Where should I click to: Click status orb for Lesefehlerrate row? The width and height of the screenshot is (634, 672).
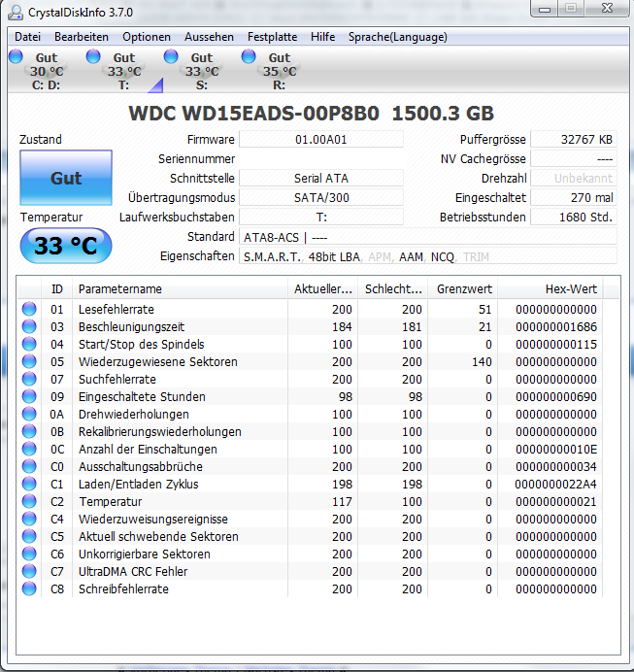coord(29,309)
